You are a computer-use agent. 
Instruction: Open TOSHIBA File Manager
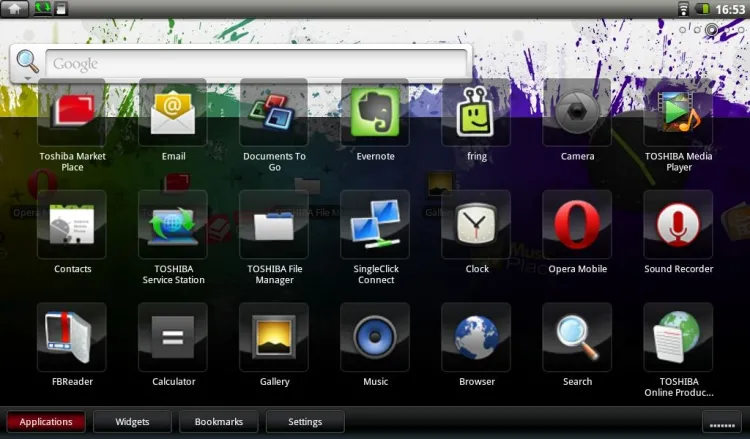click(274, 225)
